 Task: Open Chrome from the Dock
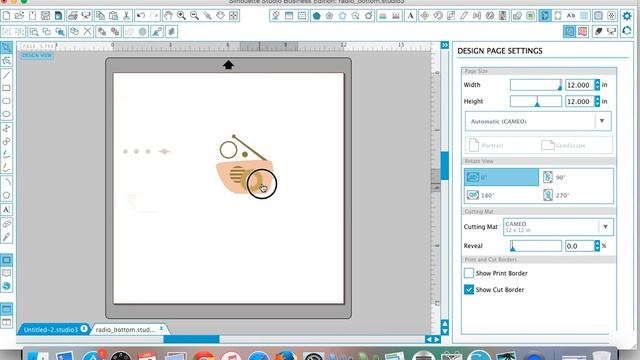tap(203, 356)
